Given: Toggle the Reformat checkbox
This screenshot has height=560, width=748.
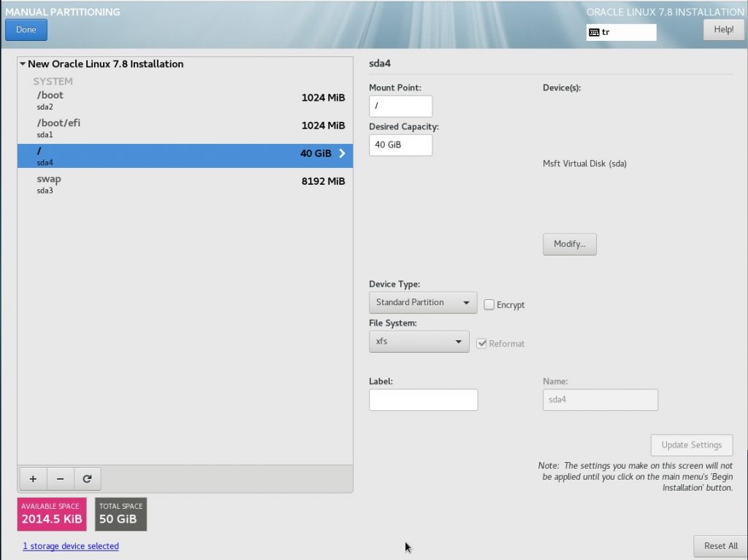Looking at the screenshot, I should pyautogui.click(x=481, y=343).
